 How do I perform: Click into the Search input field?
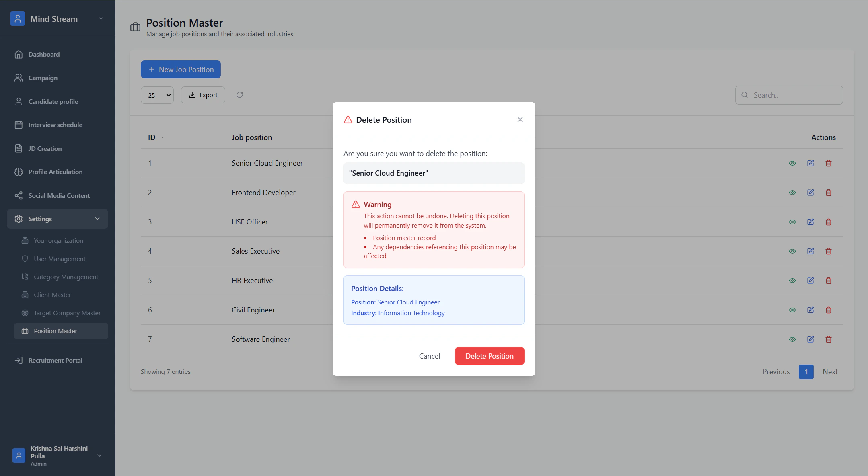(795, 95)
